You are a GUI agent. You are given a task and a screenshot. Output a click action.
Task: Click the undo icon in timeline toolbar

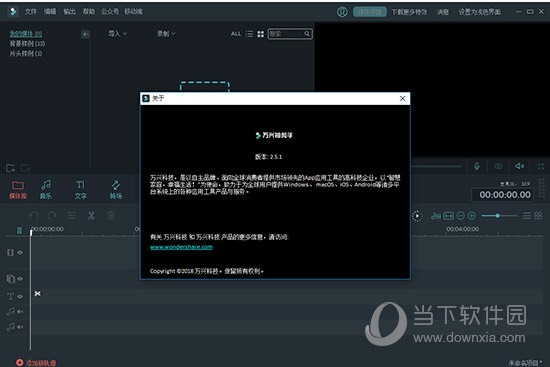34,215
